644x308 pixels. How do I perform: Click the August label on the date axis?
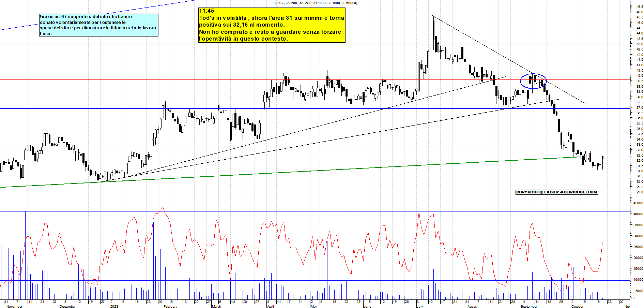473,306
